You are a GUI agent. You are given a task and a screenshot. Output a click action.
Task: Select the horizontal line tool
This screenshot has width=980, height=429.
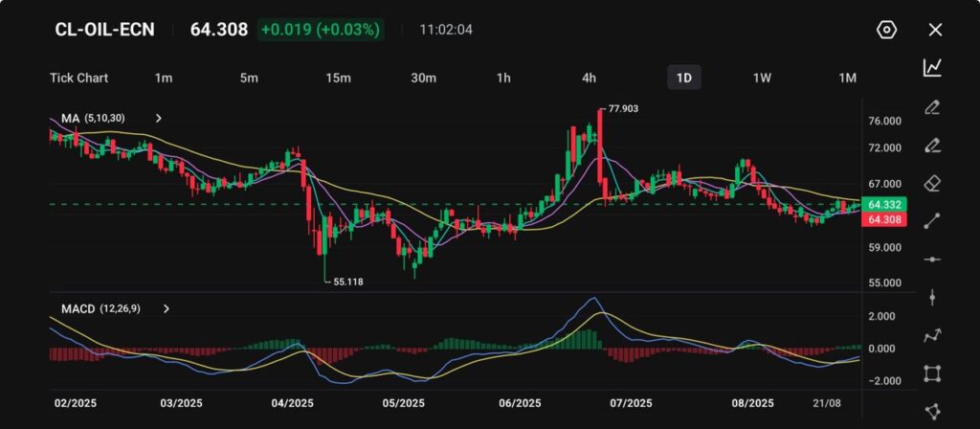coord(932,260)
